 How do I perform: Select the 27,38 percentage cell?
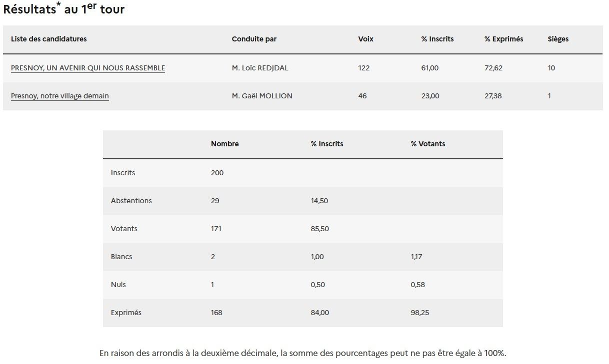(493, 96)
